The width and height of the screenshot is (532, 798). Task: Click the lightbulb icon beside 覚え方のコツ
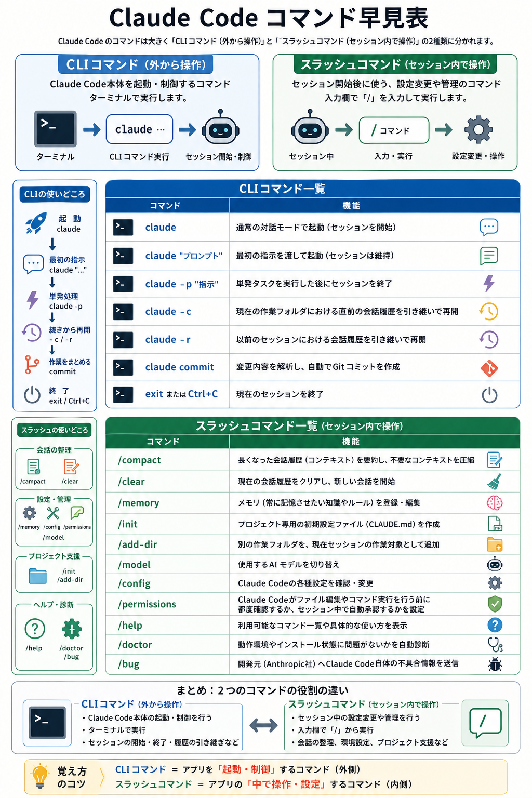pyautogui.click(x=40, y=777)
